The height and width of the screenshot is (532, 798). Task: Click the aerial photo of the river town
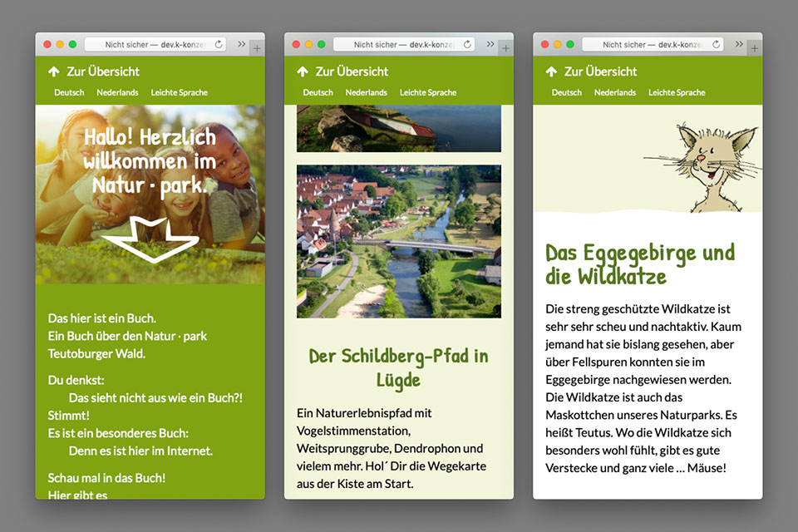tap(398, 241)
